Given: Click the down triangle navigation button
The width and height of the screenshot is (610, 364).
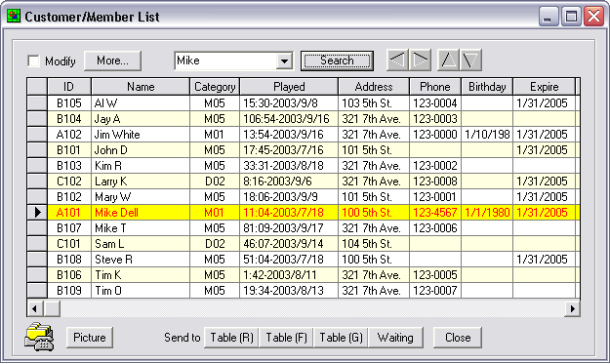Looking at the screenshot, I should 470,61.
